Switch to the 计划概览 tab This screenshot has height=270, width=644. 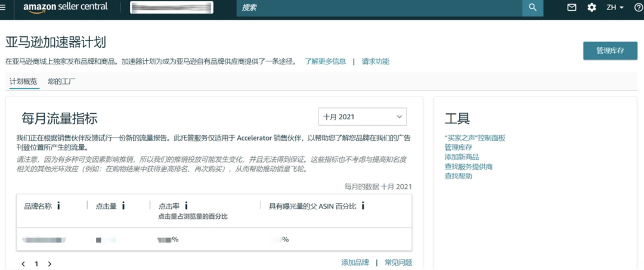(23, 81)
